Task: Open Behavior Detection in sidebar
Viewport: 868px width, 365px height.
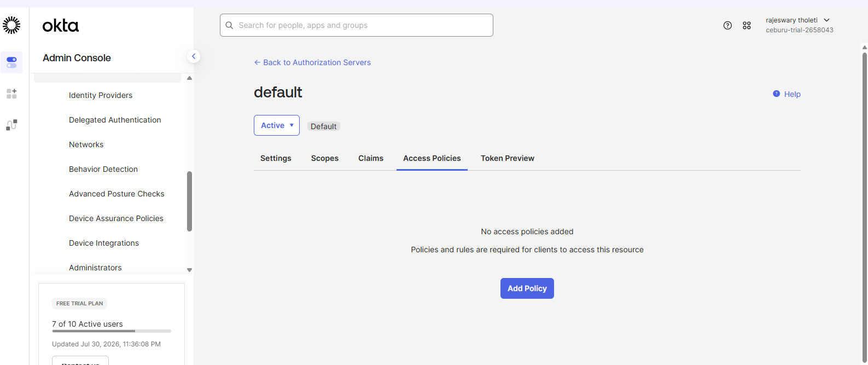Action: [x=103, y=169]
